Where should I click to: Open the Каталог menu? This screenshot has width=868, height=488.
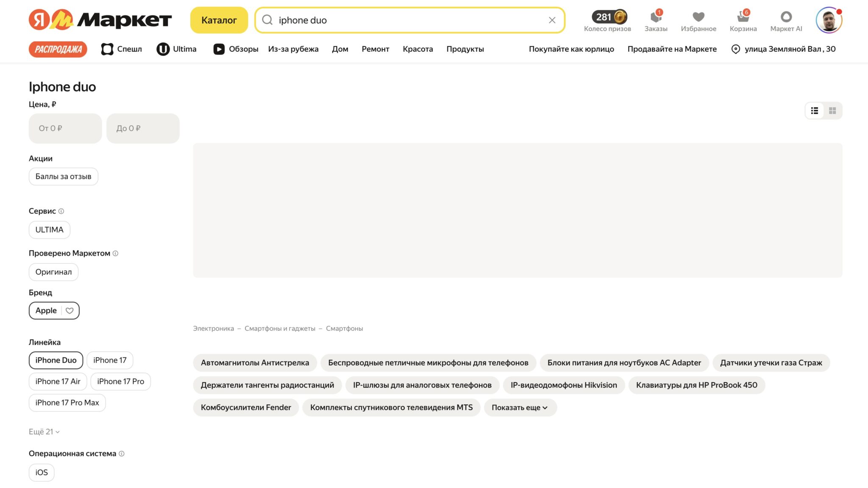pyautogui.click(x=219, y=20)
